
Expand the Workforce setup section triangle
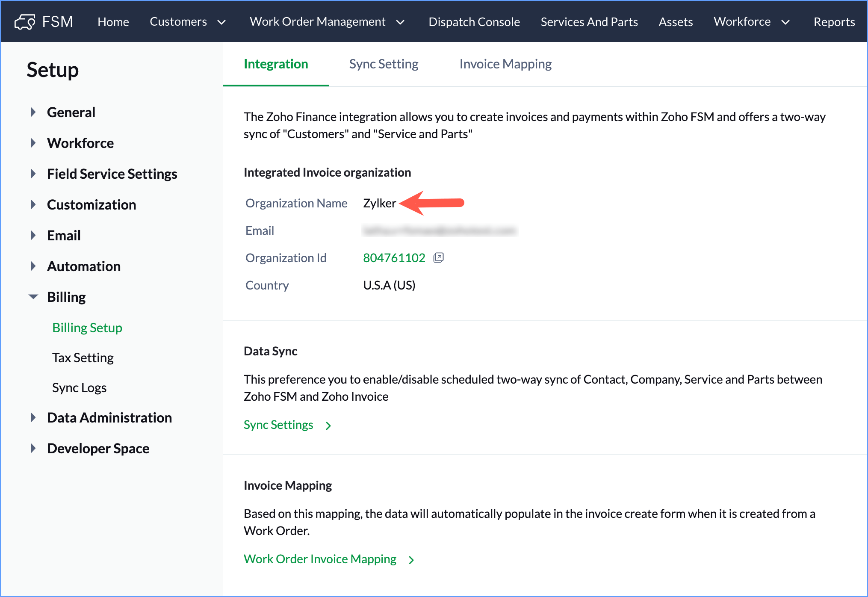(33, 143)
